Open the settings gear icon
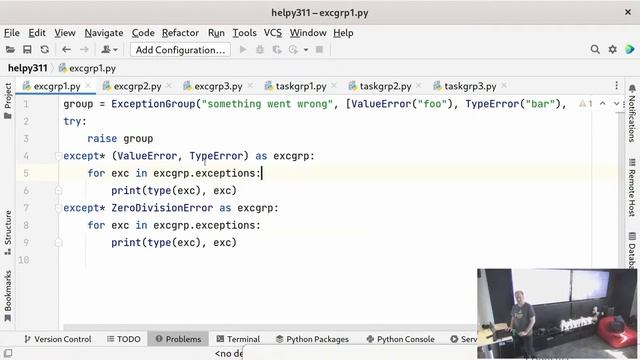This screenshot has width=640, height=360. click(x=612, y=49)
